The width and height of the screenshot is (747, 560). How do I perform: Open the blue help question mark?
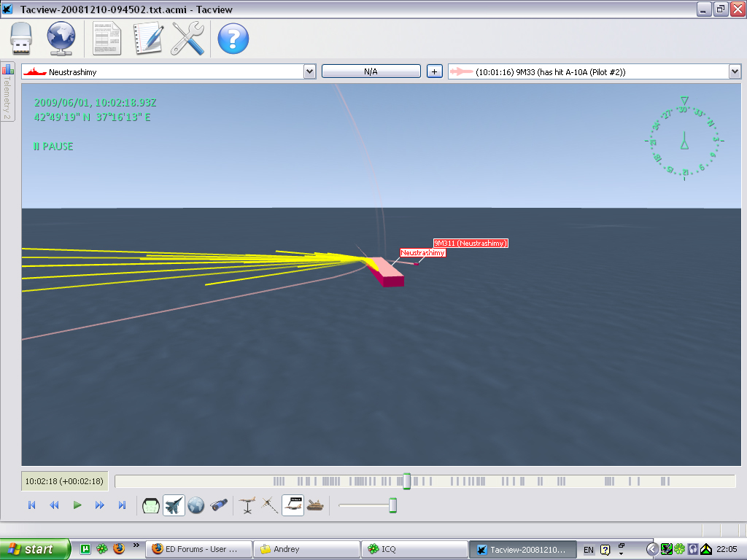click(x=233, y=39)
